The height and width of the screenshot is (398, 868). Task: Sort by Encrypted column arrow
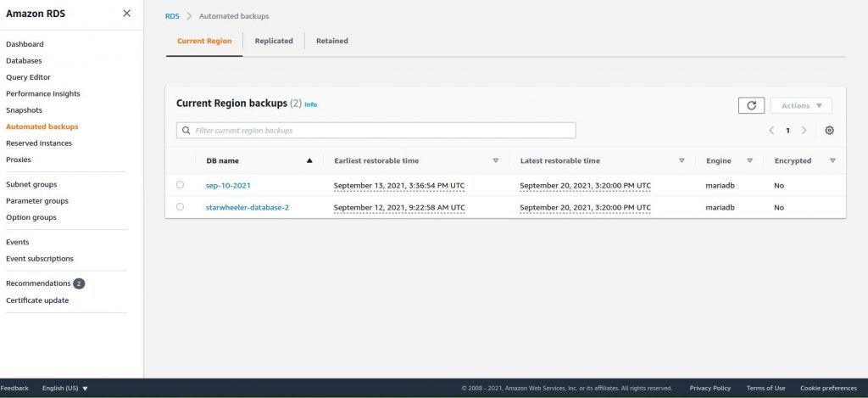click(832, 160)
